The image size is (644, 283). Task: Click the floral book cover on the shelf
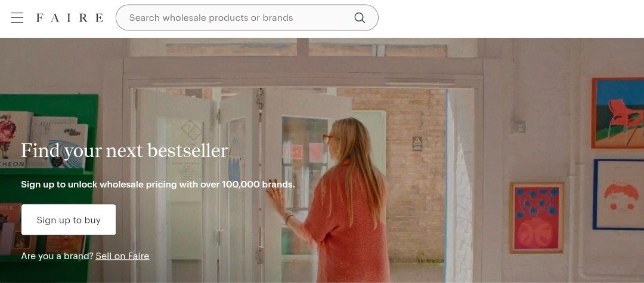16,139
